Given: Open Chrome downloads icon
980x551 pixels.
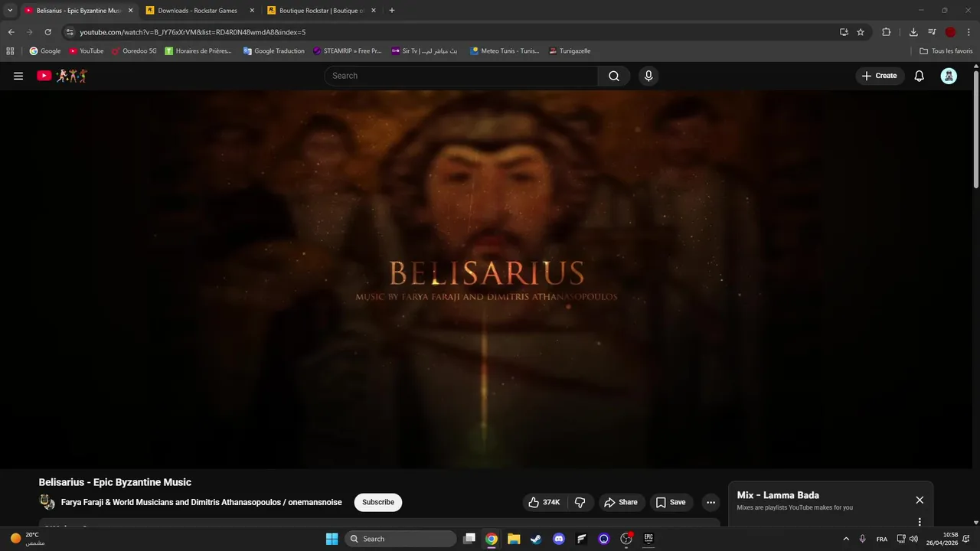Looking at the screenshot, I should point(913,32).
